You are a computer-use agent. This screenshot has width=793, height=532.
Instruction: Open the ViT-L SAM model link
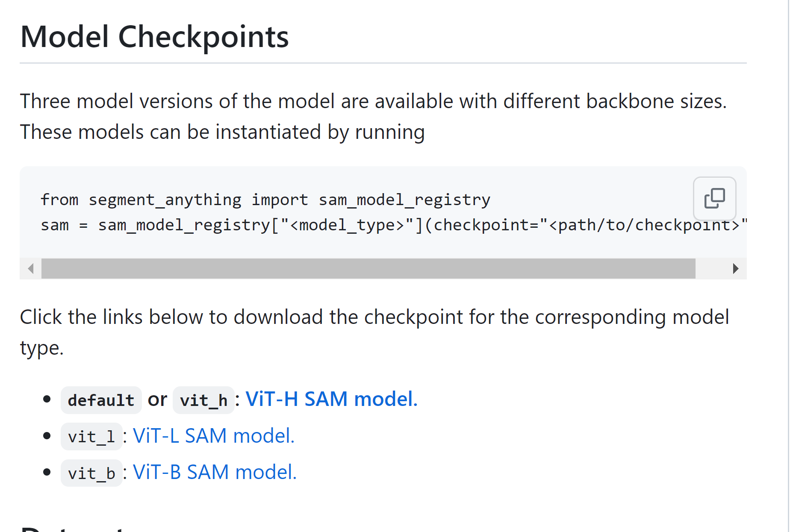(214, 436)
